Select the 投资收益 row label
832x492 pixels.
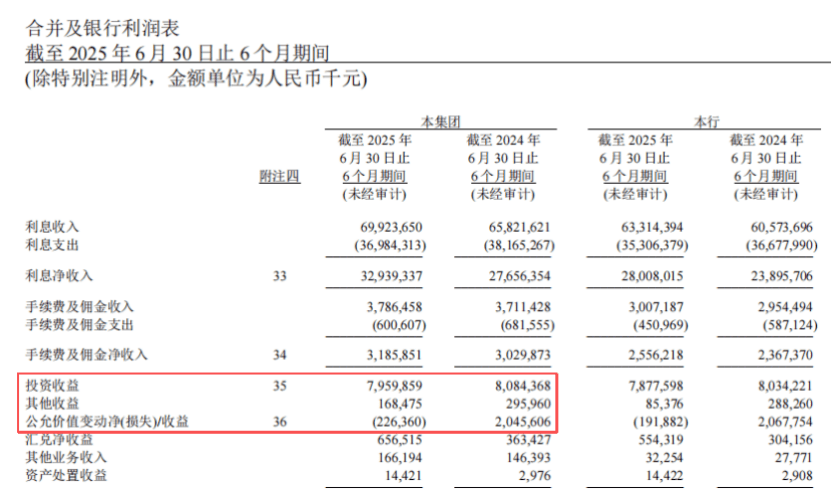[52, 386]
